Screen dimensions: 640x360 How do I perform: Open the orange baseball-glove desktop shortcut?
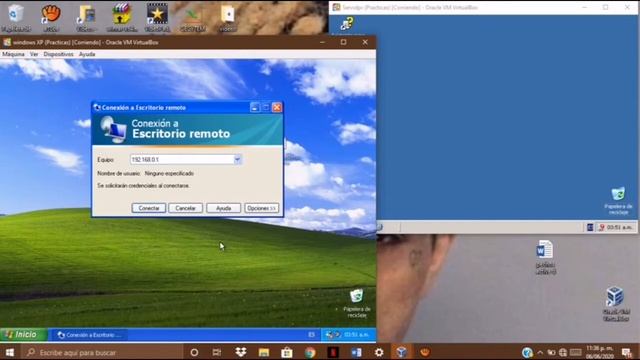click(x=51, y=17)
